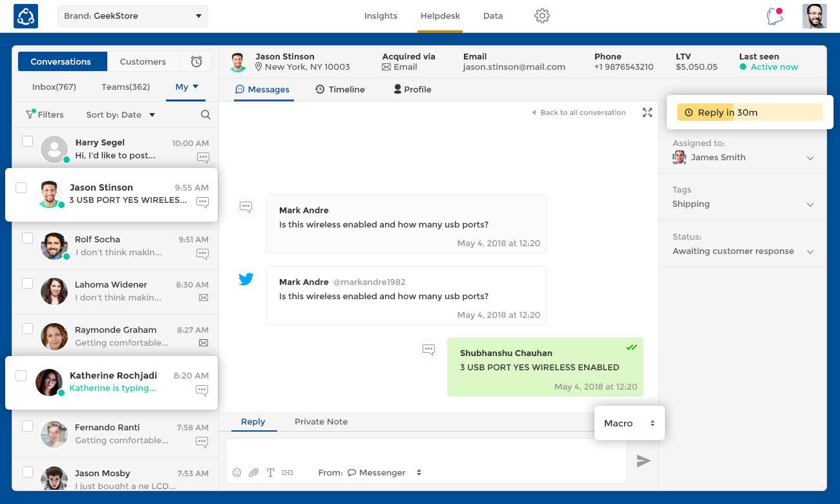This screenshot has width=840, height=504.
Task: Click chat icon on Rolf Socha's conversation
Action: pyautogui.click(x=203, y=254)
